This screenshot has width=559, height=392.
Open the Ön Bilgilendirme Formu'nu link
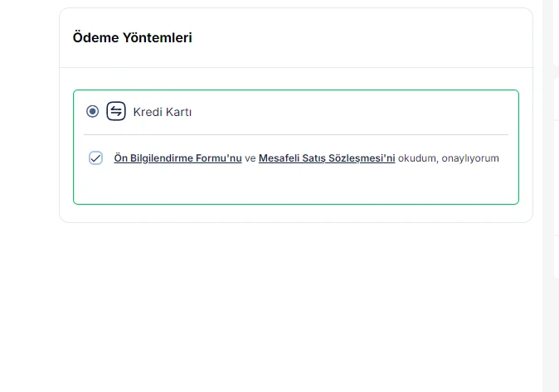click(x=177, y=157)
